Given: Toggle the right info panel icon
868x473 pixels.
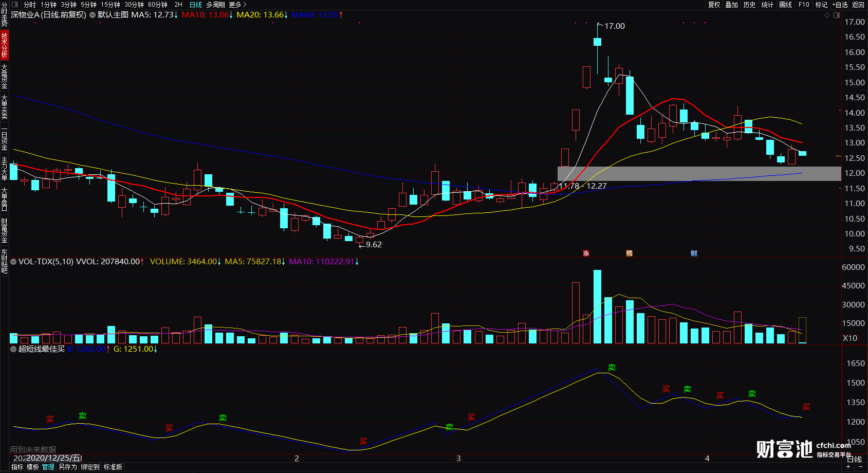Looking at the screenshot, I should tap(837, 15).
